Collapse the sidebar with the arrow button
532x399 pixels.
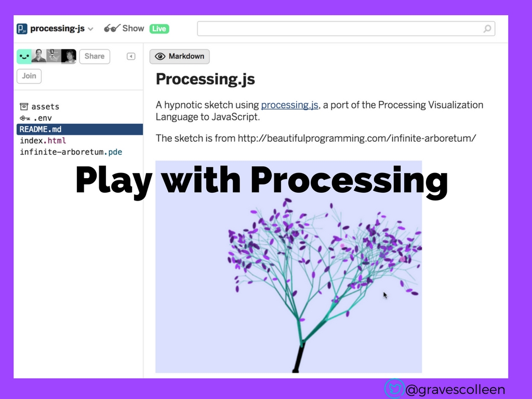point(131,56)
